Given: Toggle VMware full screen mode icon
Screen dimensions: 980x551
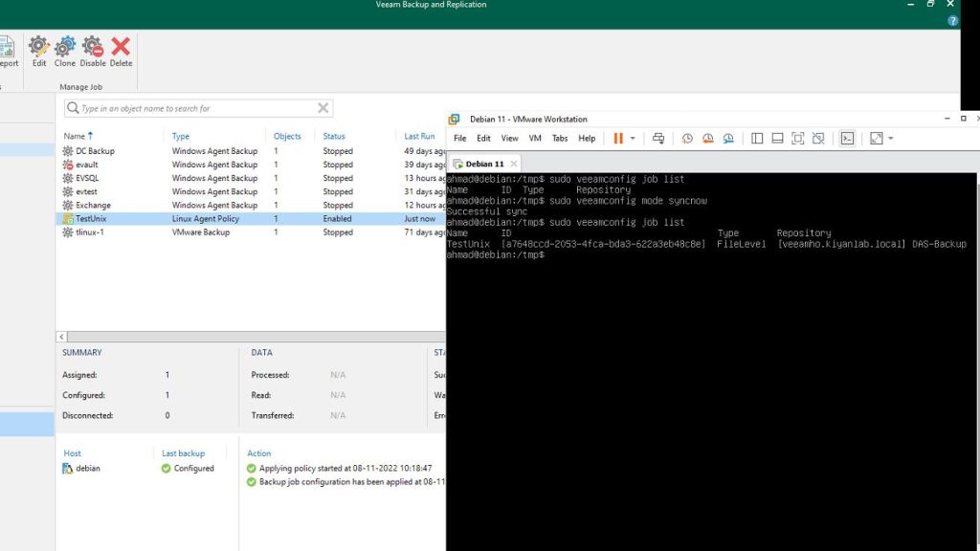Looking at the screenshot, I should click(x=797, y=139).
